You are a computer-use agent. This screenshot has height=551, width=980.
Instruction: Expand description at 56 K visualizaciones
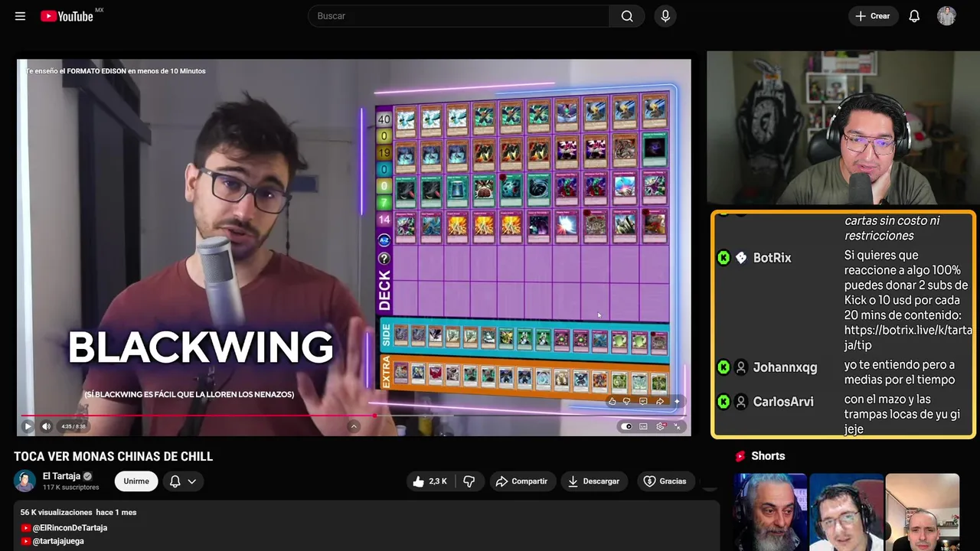(x=78, y=512)
